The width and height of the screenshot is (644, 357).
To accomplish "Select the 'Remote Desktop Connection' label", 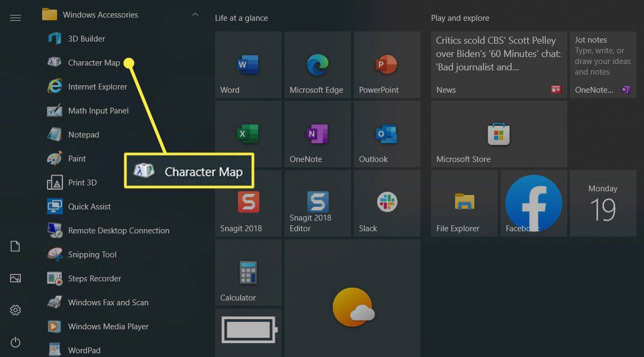I will [119, 230].
